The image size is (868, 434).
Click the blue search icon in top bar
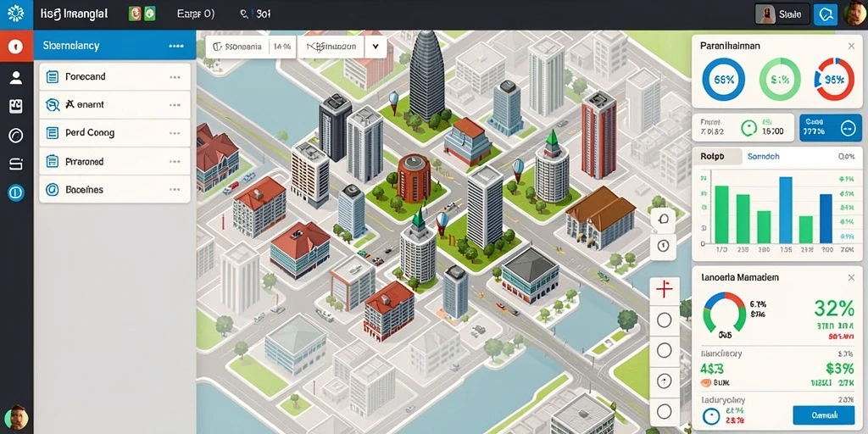pyautogui.click(x=826, y=14)
